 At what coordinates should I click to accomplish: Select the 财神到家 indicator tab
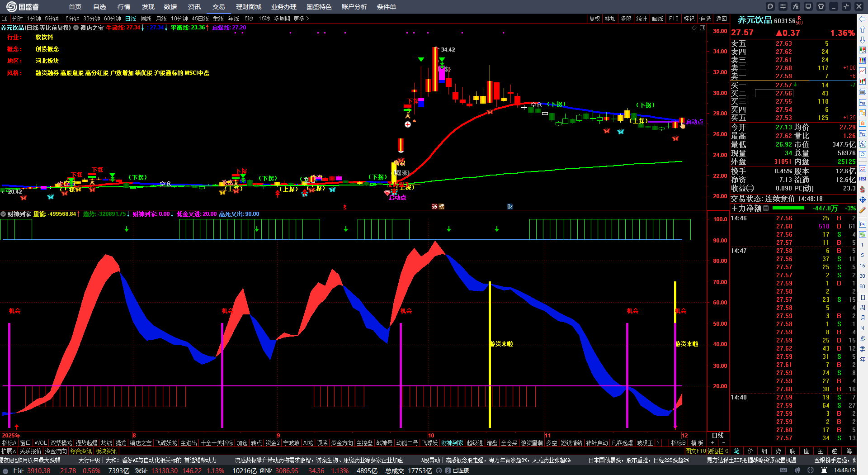452,443
